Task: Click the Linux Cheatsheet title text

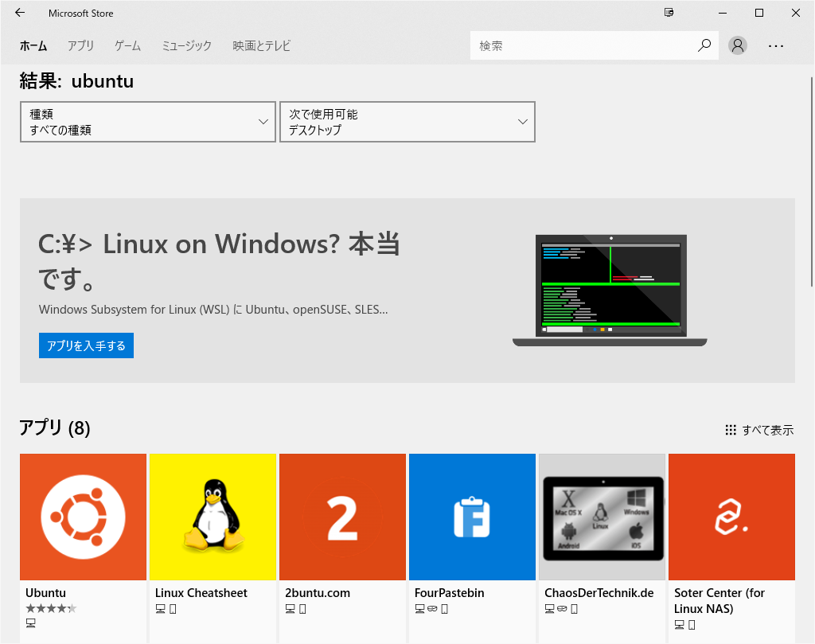Action: pos(201,592)
